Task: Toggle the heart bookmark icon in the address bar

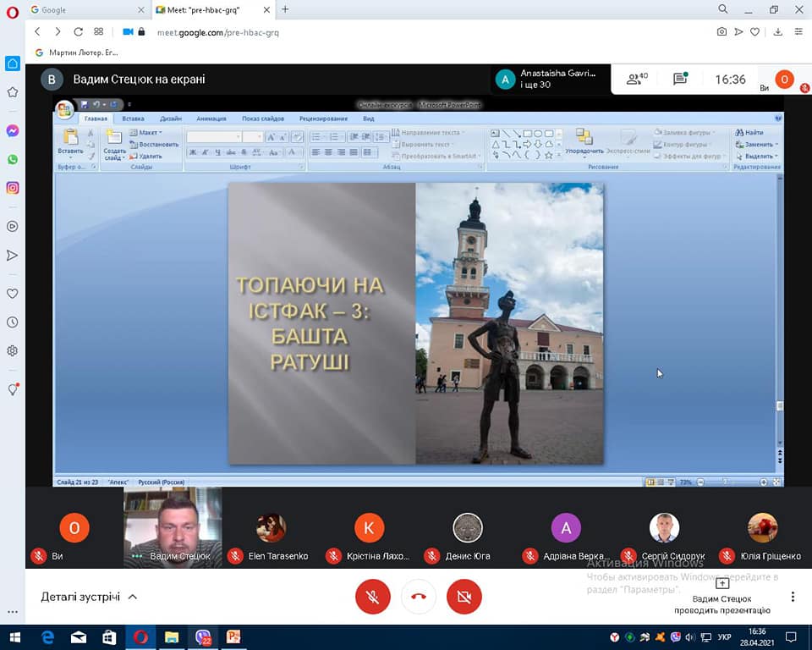Action: (x=755, y=32)
